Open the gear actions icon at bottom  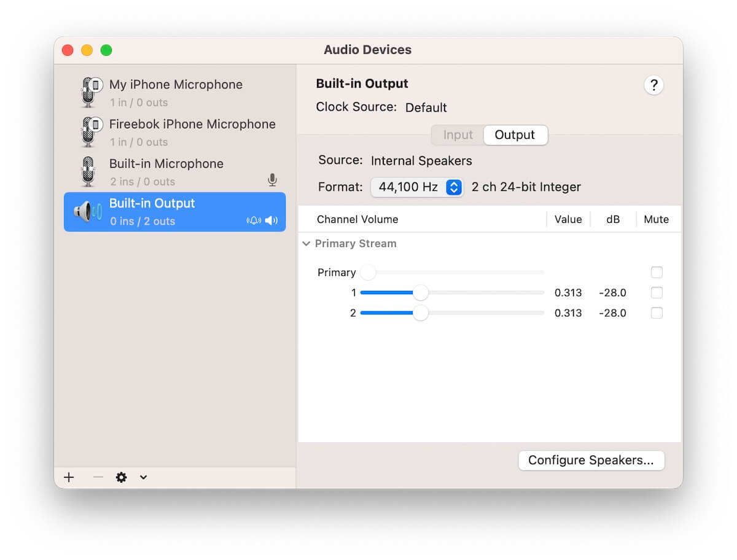(x=121, y=477)
